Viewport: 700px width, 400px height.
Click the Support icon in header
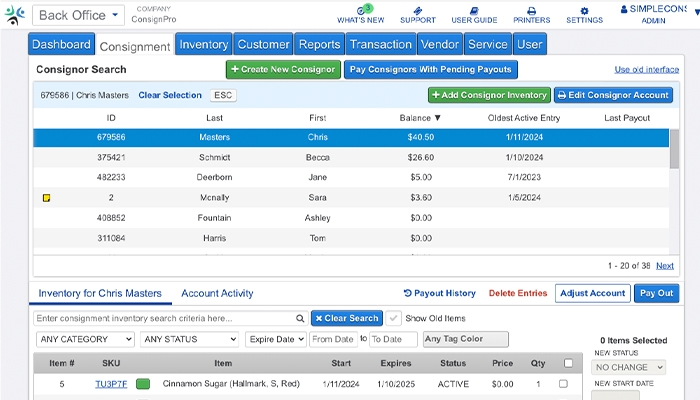coord(417,11)
